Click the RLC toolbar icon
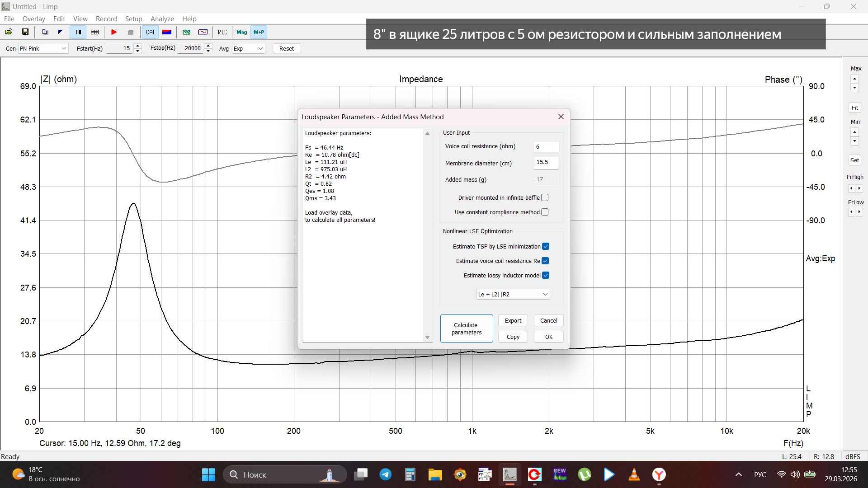The width and height of the screenshot is (868, 488). pos(222,32)
